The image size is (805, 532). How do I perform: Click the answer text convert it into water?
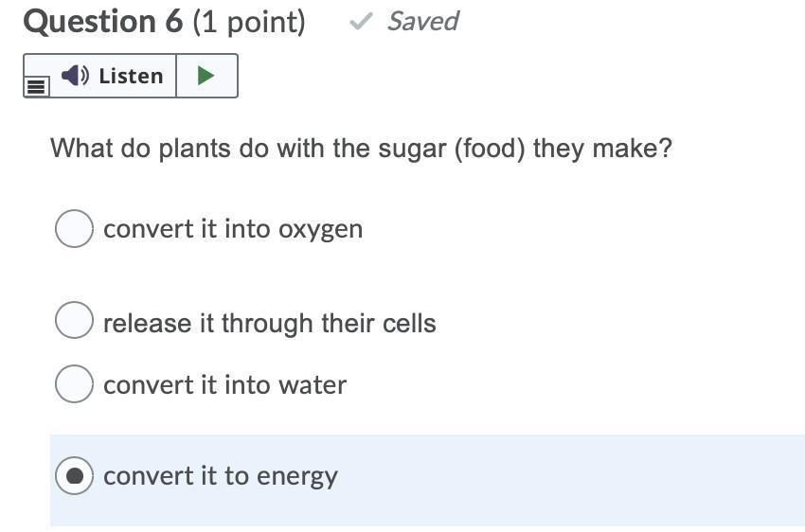pyautogui.click(x=224, y=385)
